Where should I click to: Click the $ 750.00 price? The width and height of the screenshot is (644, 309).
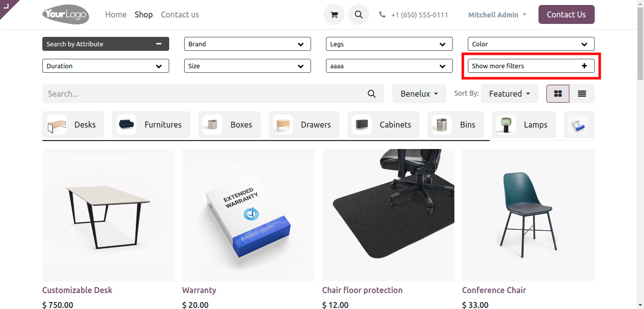58,305
